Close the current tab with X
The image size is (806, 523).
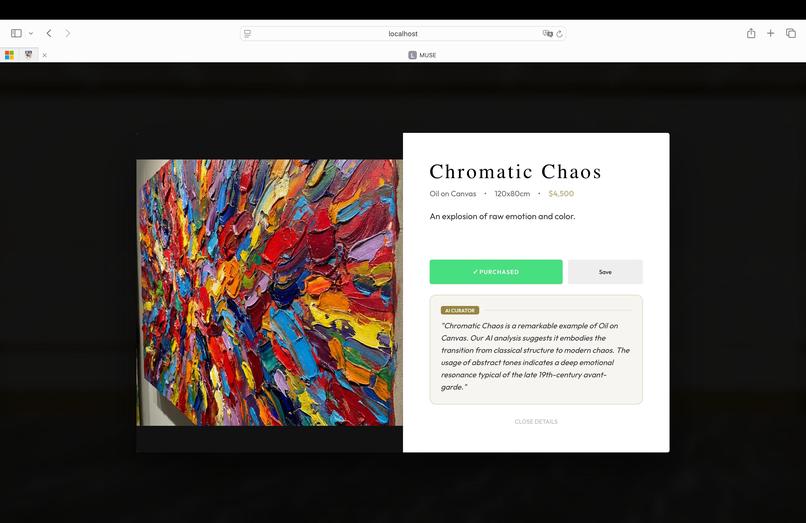point(45,55)
